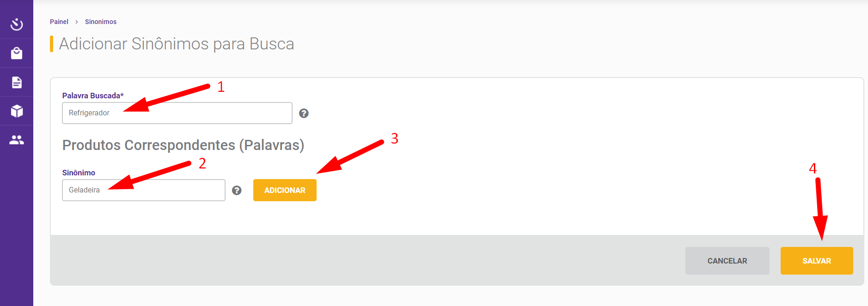This screenshot has width=868, height=306.
Task: Show help for Sinônimo field
Action: tap(237, 190)
